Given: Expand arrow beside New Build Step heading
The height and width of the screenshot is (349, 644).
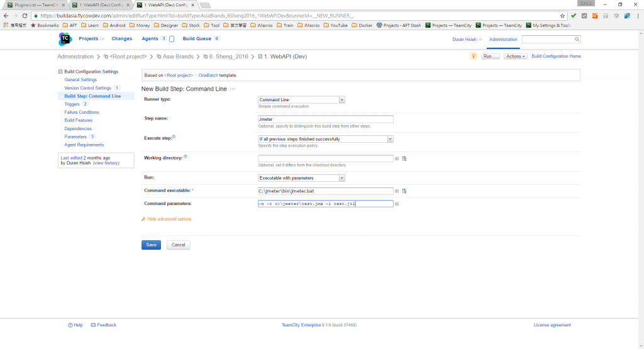Looking at the screenshot, I should pyautogui.click(x=233, y=89).
